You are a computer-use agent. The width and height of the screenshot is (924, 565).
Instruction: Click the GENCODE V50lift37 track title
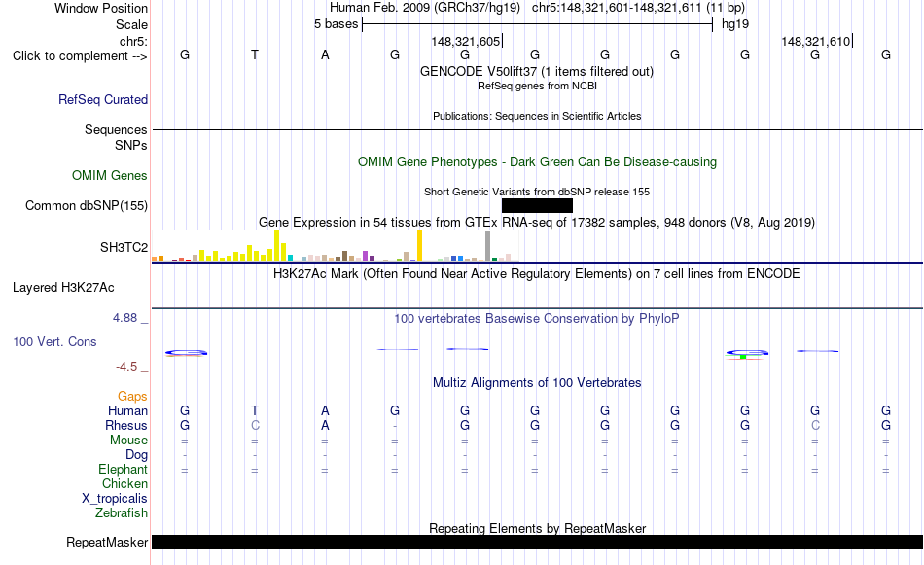[x=537, y=71]
